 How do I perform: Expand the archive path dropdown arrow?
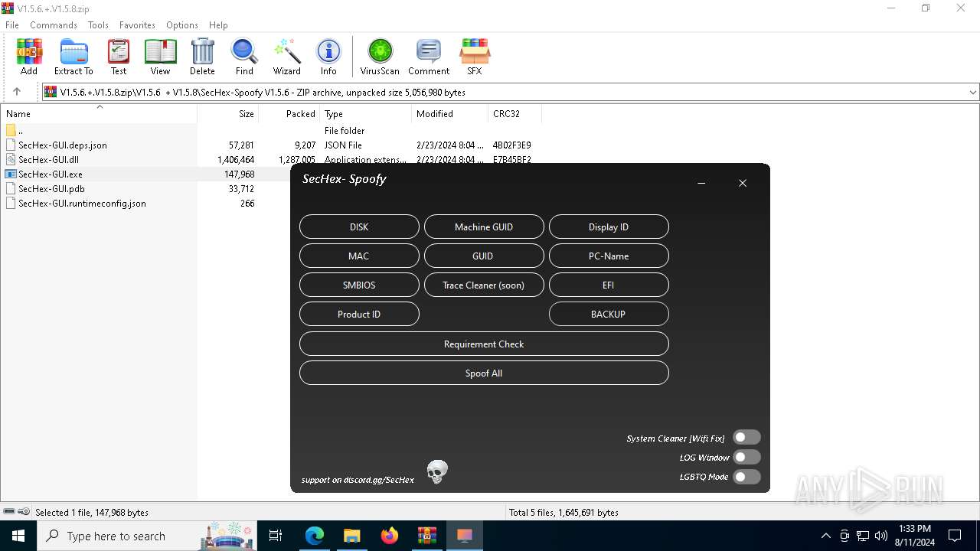coord(973,92)
